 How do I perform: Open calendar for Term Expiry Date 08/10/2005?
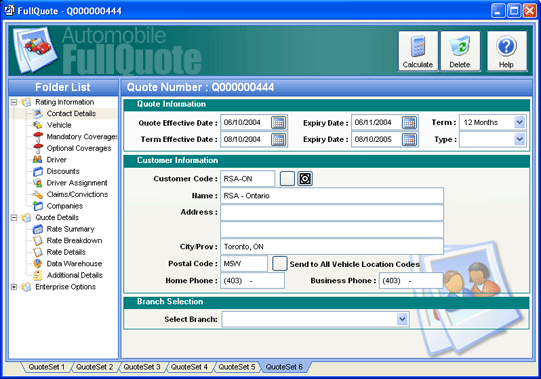coord(409,139)
